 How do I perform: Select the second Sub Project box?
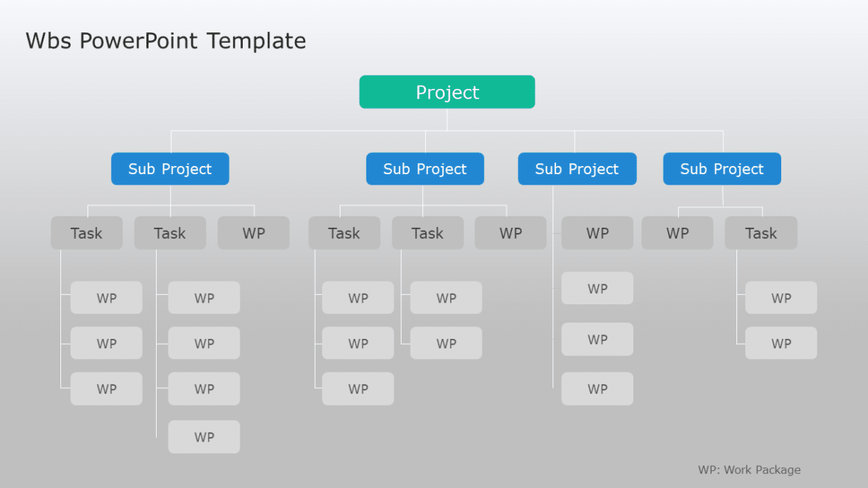pyautogui.click(x=424, y=168)
